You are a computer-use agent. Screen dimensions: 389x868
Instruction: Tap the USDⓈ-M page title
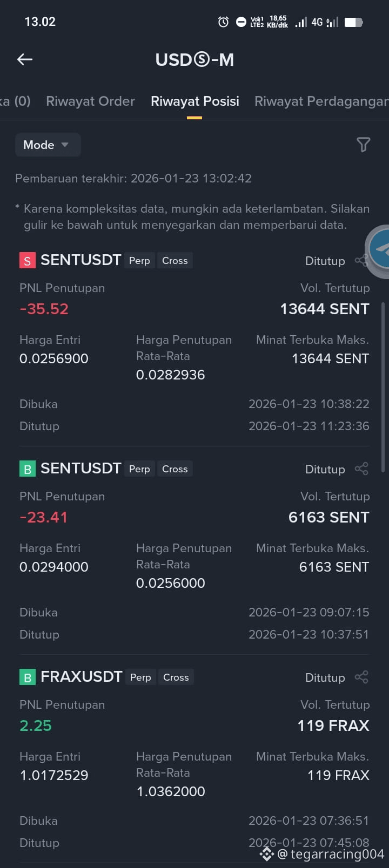(x=194, y=59)
